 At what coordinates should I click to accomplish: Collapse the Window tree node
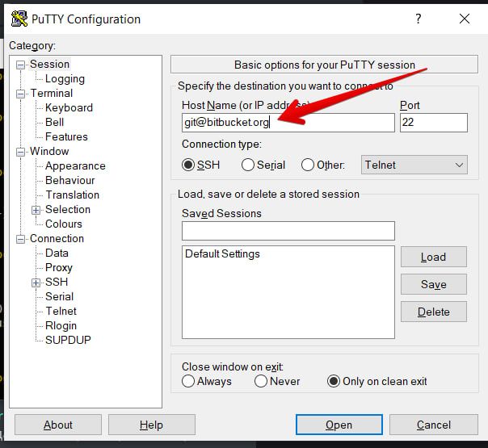coord(20,152)
